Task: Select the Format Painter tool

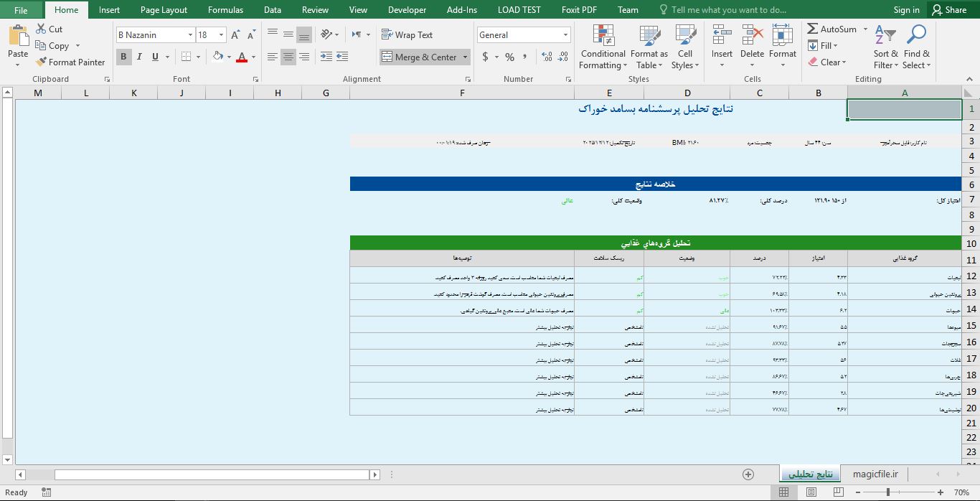Action: (x=70, y=62)
